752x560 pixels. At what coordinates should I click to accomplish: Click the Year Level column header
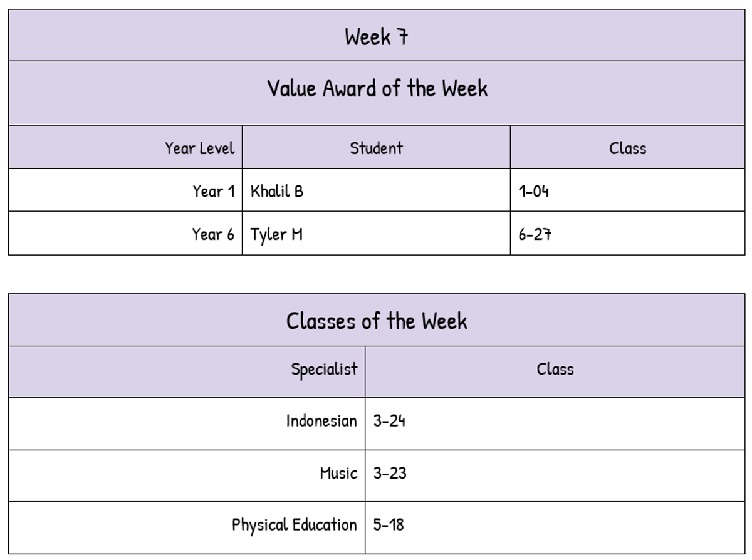[199, 148]
